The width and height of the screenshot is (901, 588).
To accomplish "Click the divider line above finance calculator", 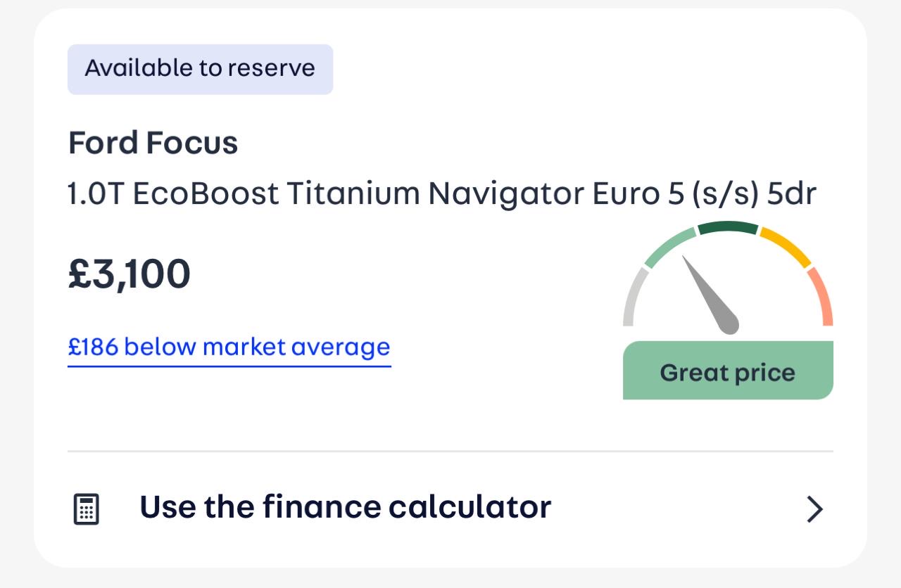I will [450, 451].
